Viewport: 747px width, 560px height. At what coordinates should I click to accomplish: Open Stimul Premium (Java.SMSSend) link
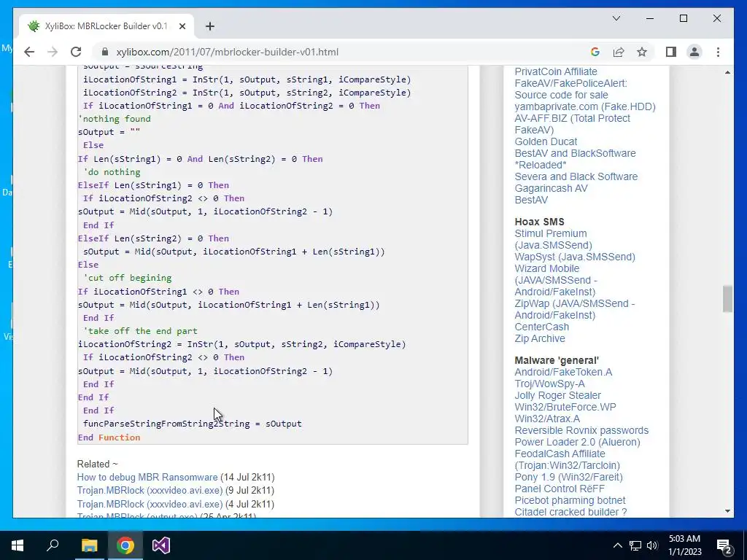(x=553, y=239)
